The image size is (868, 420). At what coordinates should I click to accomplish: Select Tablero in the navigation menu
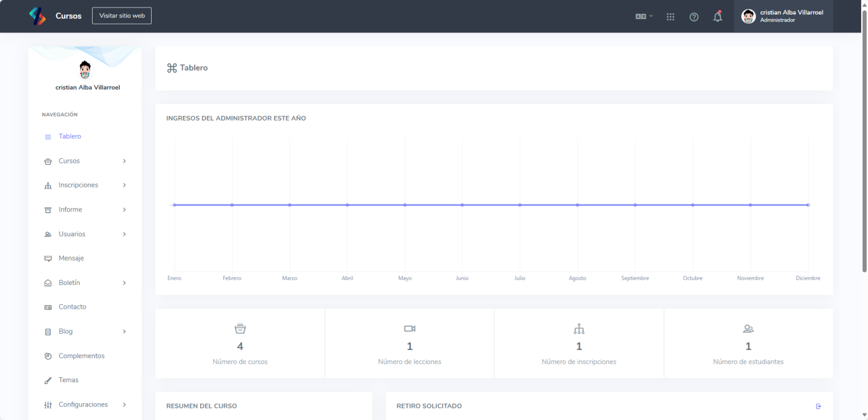pos(69,137)
